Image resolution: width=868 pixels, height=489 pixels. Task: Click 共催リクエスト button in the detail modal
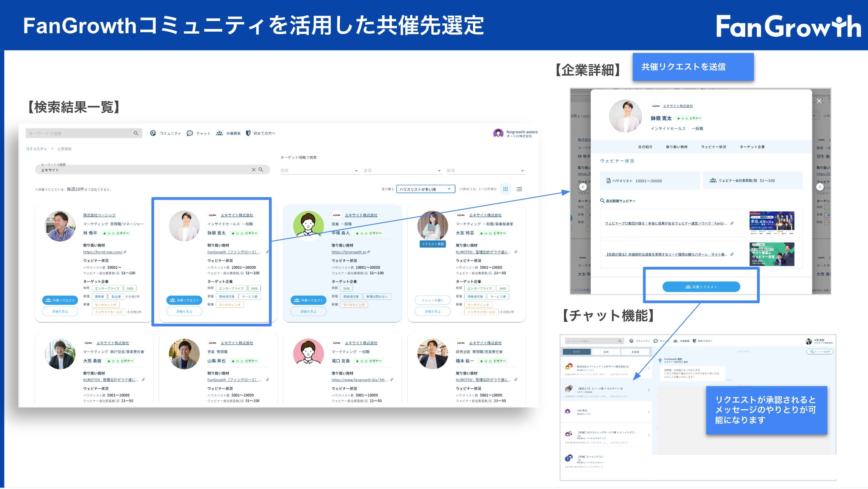click(701, 287)
